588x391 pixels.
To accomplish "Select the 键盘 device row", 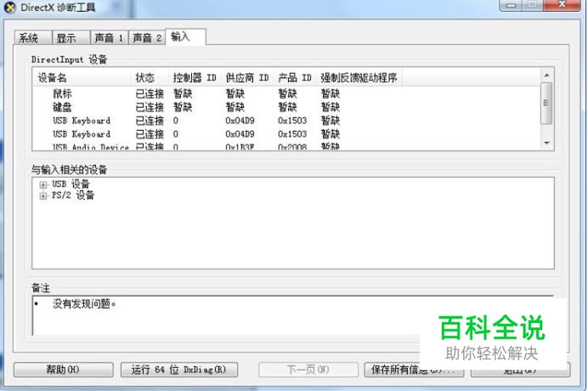I will 287,107.
